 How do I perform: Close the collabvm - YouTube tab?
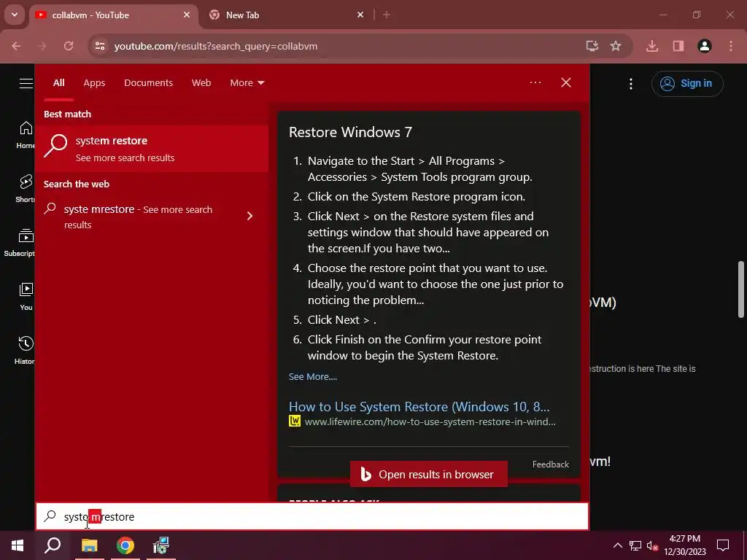point(187,15)
